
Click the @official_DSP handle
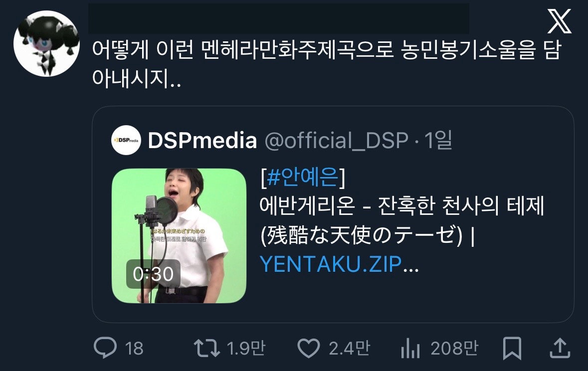click(x=336, y=140)
